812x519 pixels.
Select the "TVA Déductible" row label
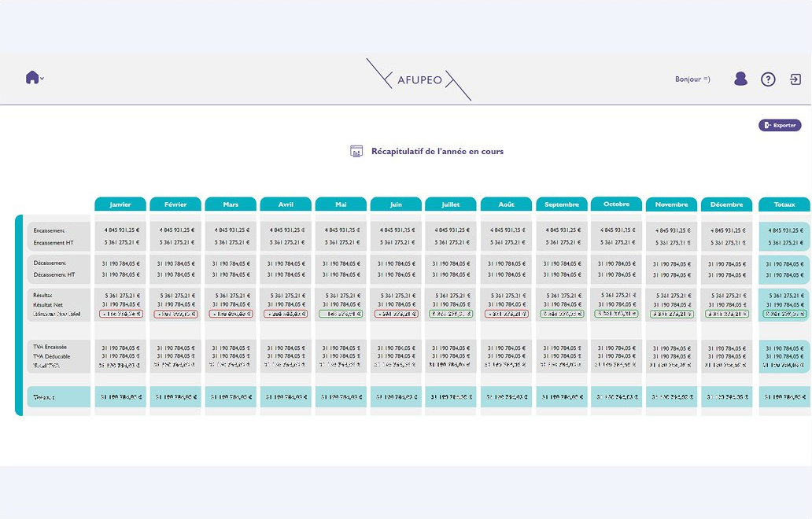pyautogui.click(x=51, y=356)
